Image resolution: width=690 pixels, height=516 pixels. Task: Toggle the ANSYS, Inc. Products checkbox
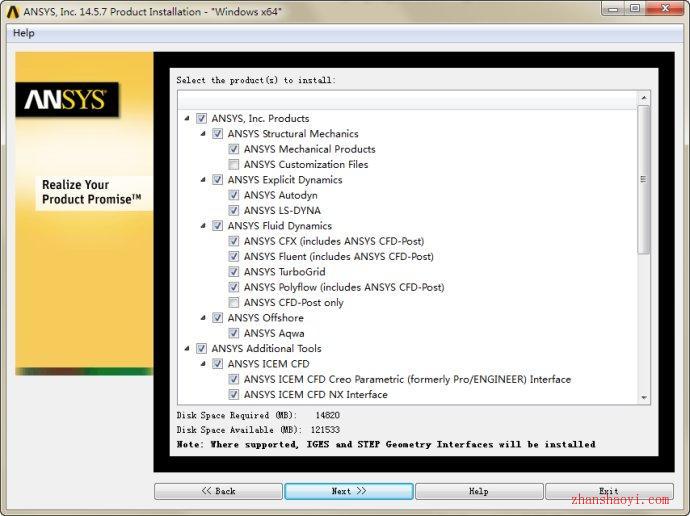point(201,118)
